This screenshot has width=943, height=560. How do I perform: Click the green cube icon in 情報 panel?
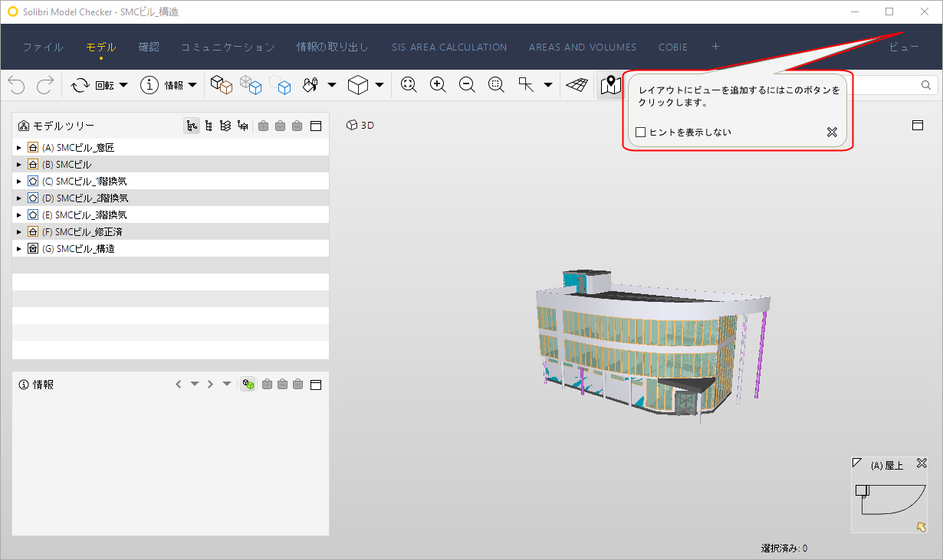(x=248, y=384)
